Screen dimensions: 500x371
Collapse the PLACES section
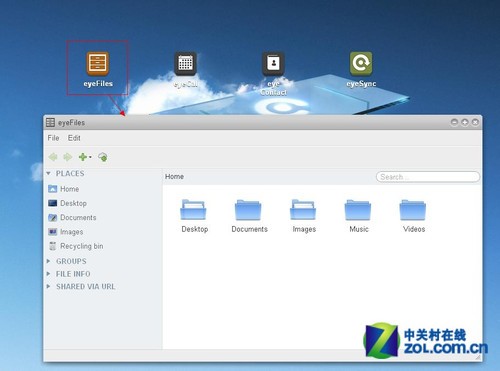pyautogui.click(x=49, y=173)
